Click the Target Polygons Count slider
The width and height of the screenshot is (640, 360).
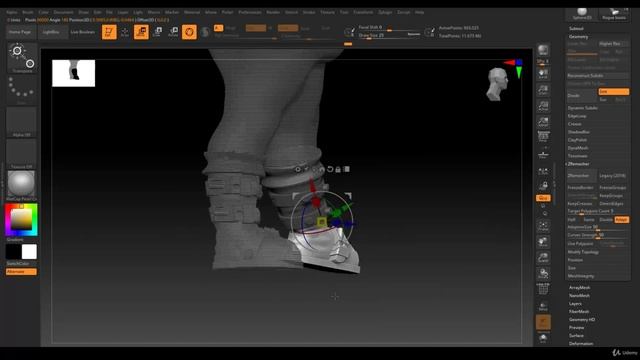[598, 211]
